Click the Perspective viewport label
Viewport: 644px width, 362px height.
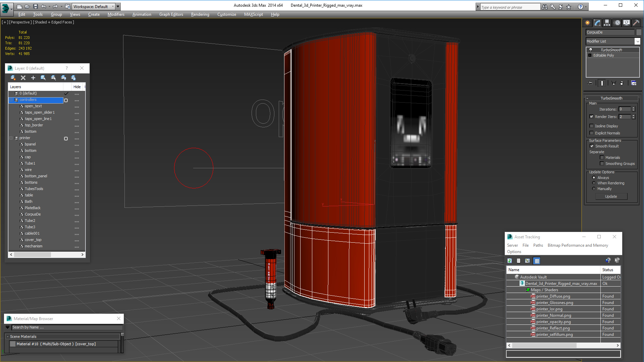pyautogui.click(x=20, y=22)
